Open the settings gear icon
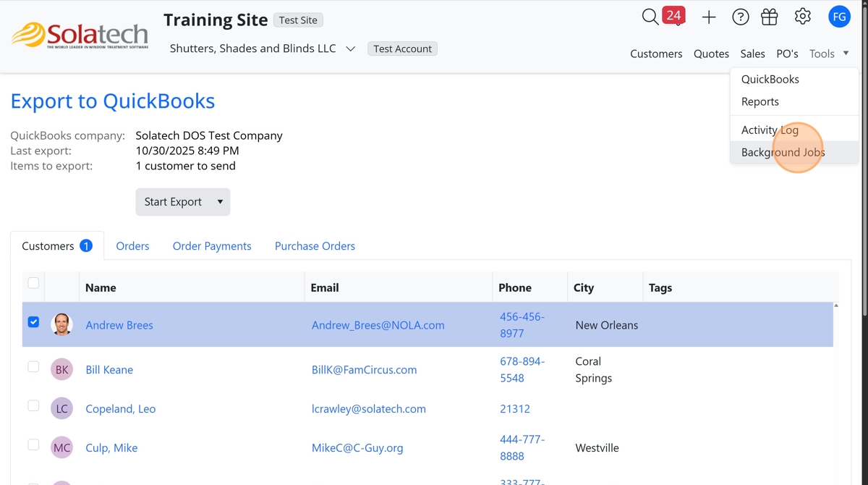The width and height of the screenshot is (868, 485). coord(803,17)
